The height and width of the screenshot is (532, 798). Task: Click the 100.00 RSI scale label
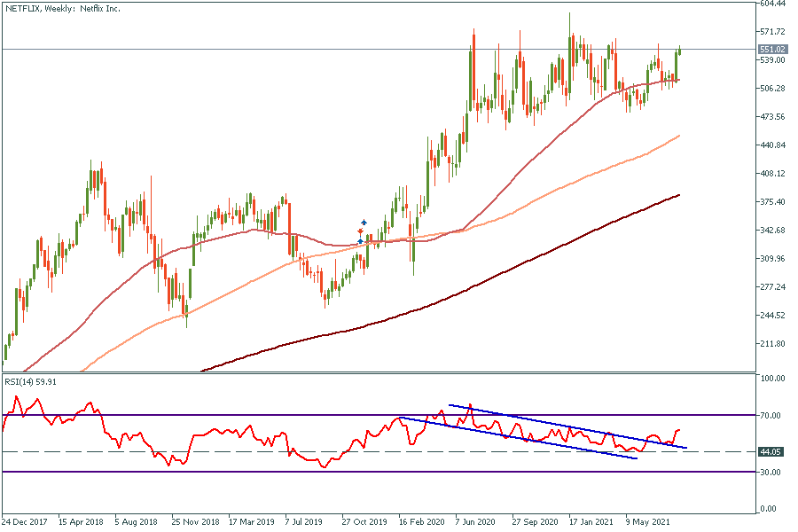pyautogui.click(x=772, y=379)
